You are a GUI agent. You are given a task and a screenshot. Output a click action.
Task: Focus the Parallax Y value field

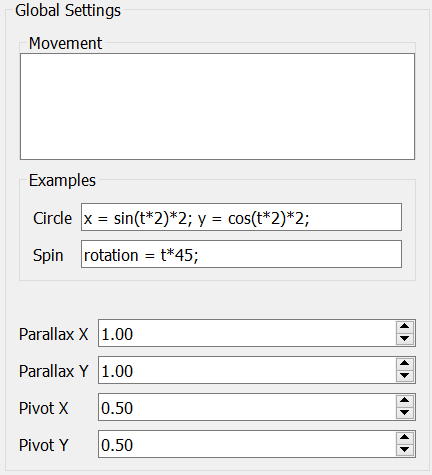[x=247, y=370]
